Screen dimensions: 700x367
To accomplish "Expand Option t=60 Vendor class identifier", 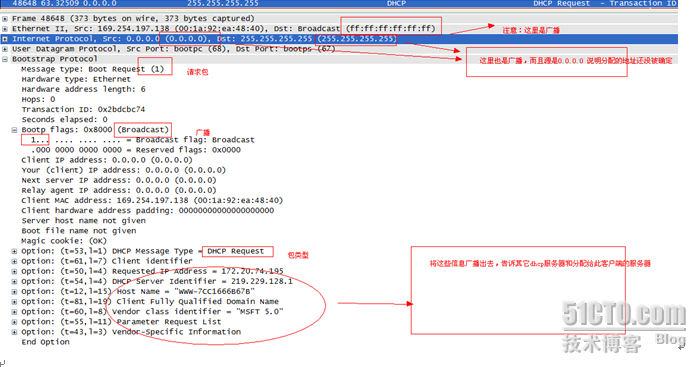I will point(14,312).
